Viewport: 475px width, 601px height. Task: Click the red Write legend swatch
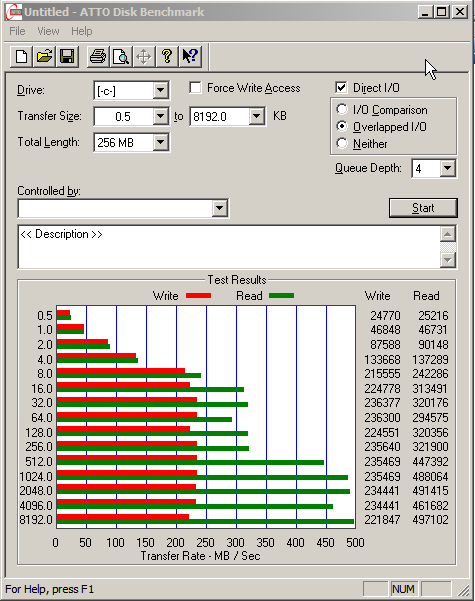point(198,296)
